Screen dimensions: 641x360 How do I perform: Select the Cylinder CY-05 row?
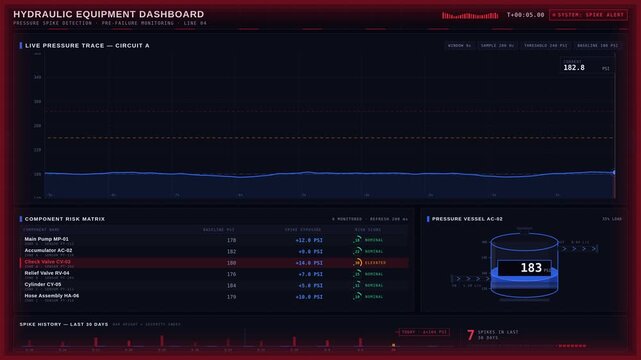pos(214,286)
